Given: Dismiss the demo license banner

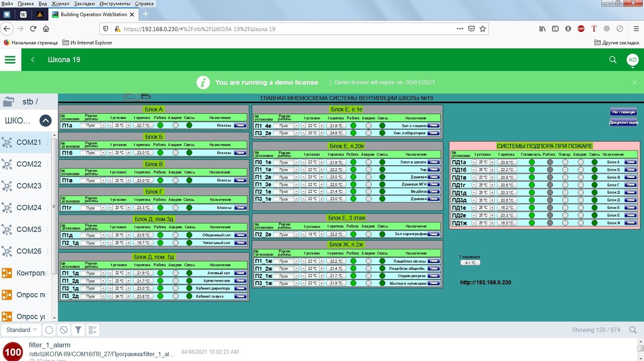Looking at the screenshot, I should pyautogui.click(x=634, y=82).
